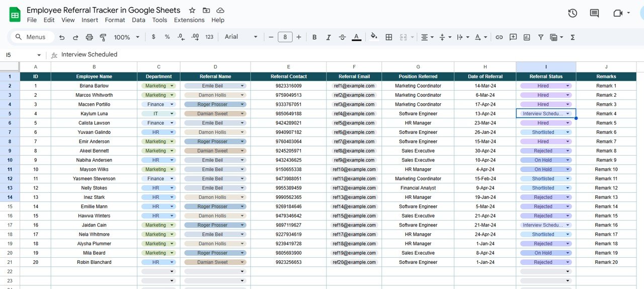Expand the 100% zoom dropdown
Viewport: 644px width, 289px height.
(x=126, y=37)
